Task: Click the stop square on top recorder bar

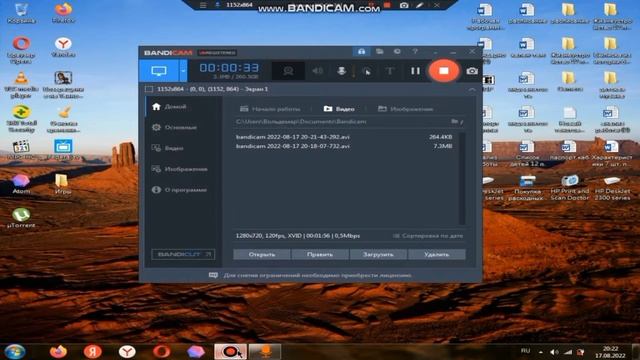Action: 387,5
